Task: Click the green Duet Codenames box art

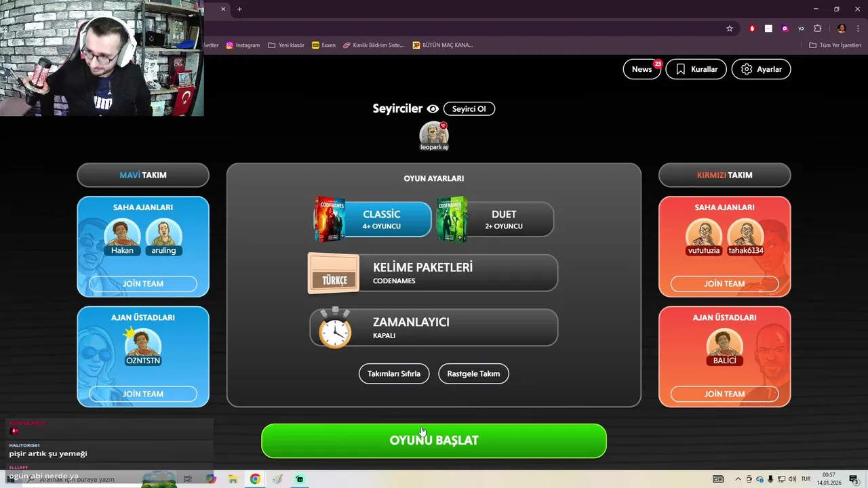Action: coord(452,220)
